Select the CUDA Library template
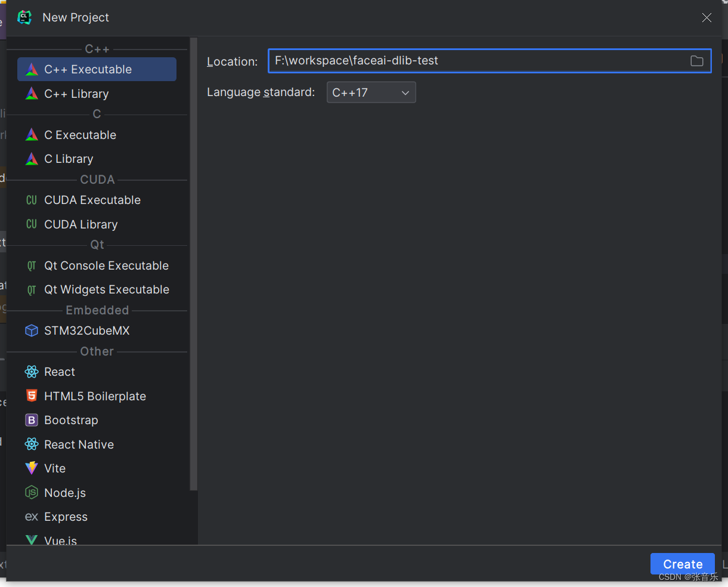Viewport: 728px width, 587px height. 82,224
